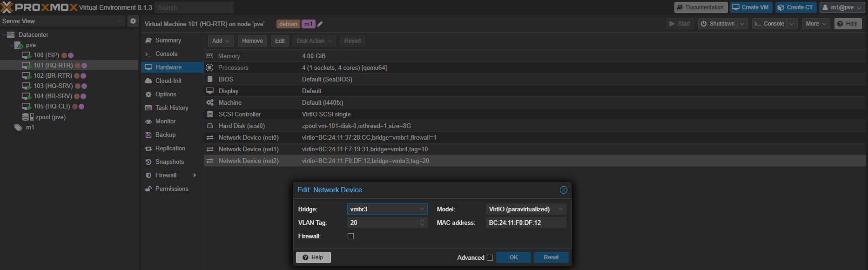This screenshot has height=270, width=868.
Task: Click the VLAN Tag spinner arrows
Action: point(422,223)
